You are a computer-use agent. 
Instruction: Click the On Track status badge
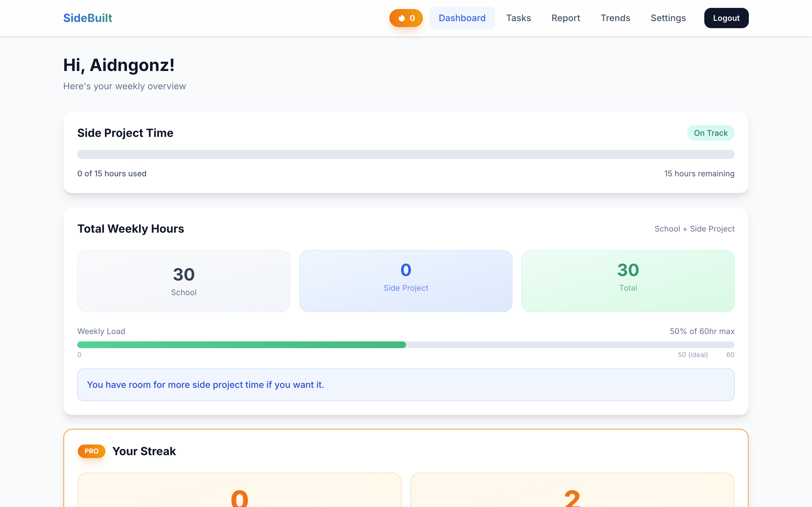pos(711,133)
